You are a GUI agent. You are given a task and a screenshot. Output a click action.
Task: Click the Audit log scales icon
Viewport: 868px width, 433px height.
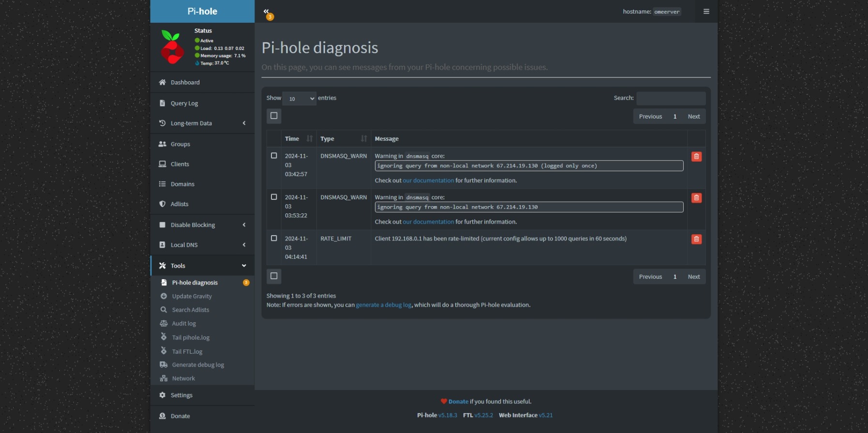click(164, 323)
